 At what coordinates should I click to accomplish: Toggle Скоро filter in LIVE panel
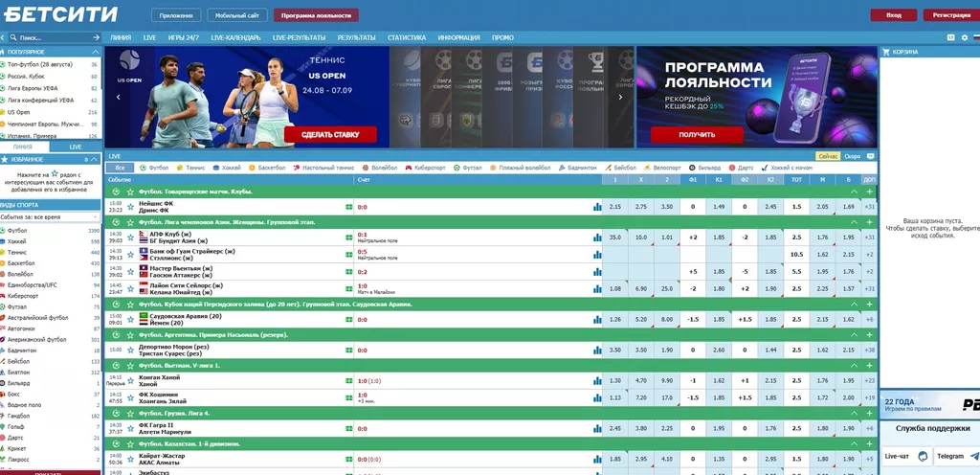pyautogui.click(x=852, y=156)
